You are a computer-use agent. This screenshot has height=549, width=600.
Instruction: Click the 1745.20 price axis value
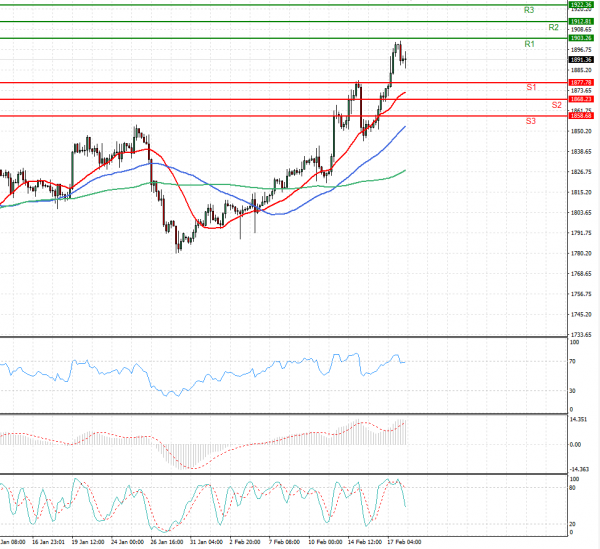(581, 314)
